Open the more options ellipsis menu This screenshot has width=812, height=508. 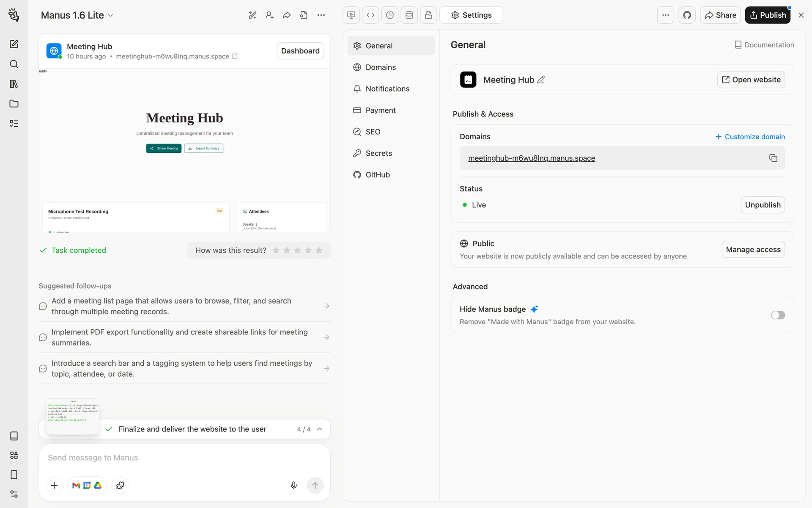(x=665, y=15)
